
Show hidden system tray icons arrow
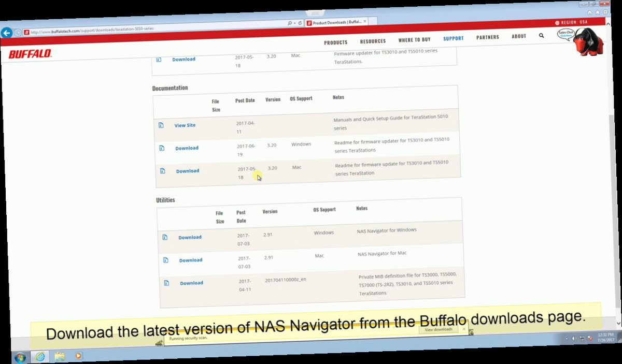[x=567, y=339]
